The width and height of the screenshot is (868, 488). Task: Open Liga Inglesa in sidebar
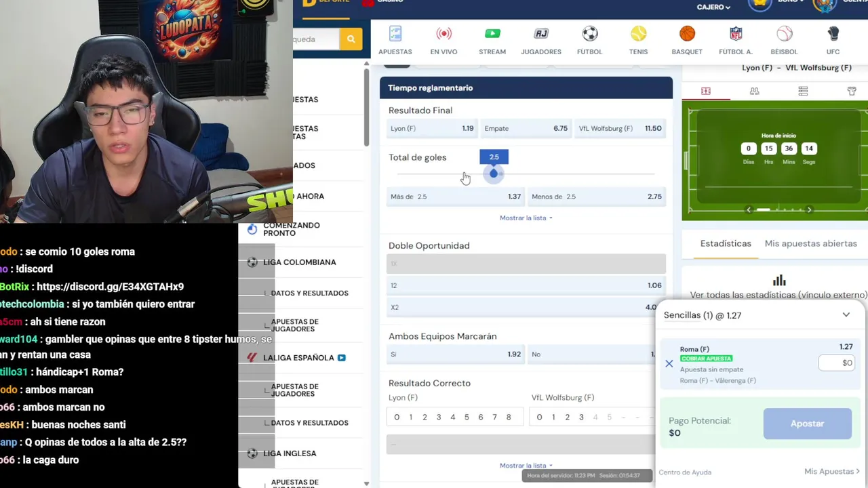click(290, 453)
